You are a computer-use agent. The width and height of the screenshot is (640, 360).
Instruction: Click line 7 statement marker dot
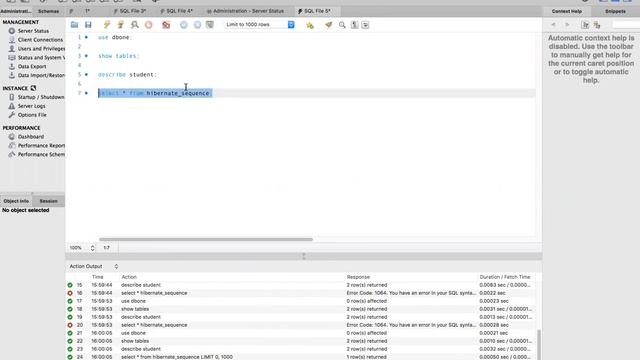tap(86, 93)
